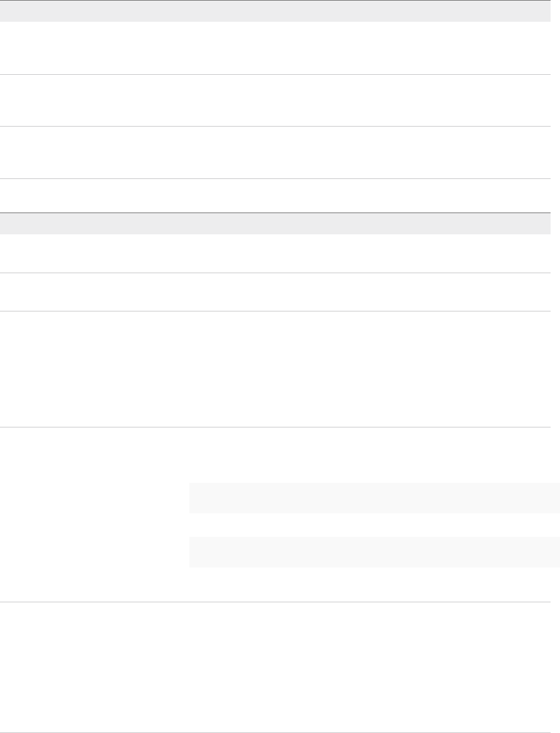The height and width of the screenshot is (733, 560).
Task: Click the upper light gray code block
Action: [374, 498]
